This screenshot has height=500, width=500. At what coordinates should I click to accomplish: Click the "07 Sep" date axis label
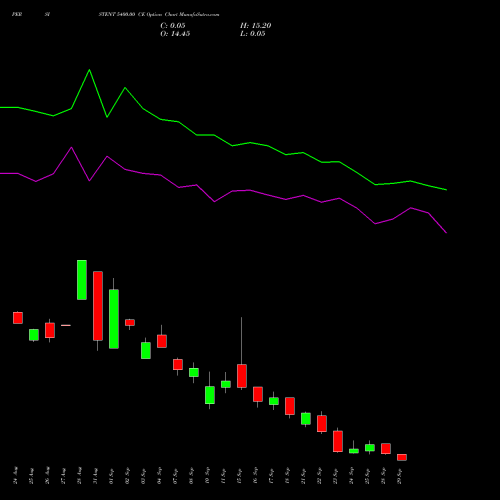pyautogui.click(x=175, y=476)
